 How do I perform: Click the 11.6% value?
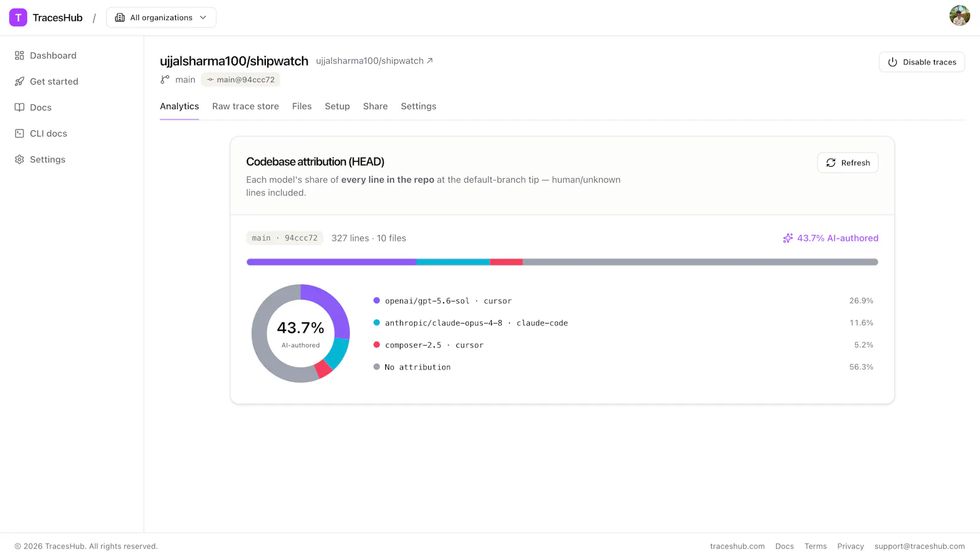click(x=861, y=323)
